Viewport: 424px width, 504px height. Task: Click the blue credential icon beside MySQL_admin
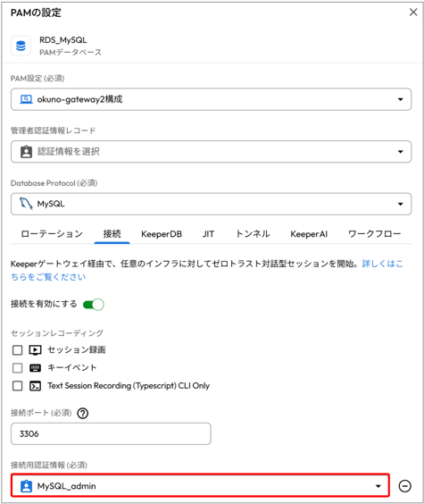26,486
